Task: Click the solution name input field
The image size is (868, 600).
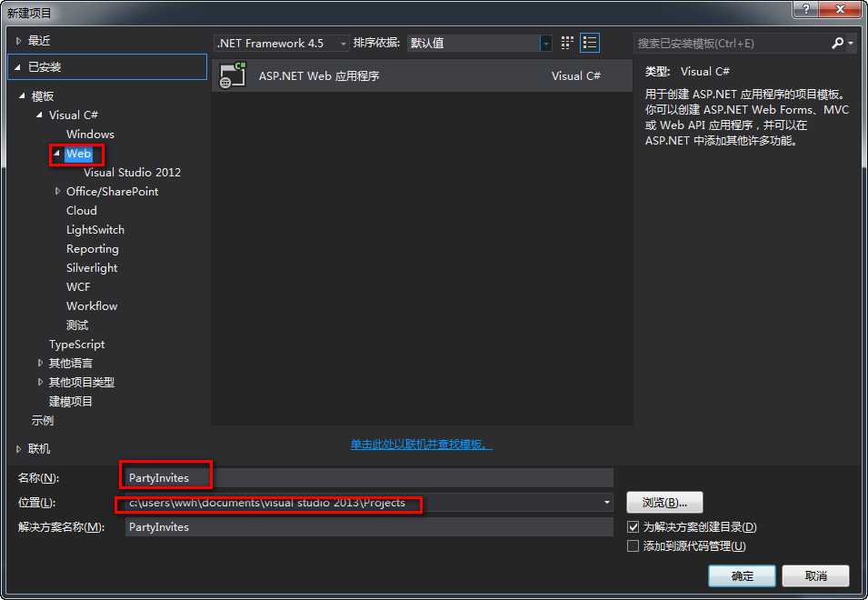Action: [x=369, y=527]
